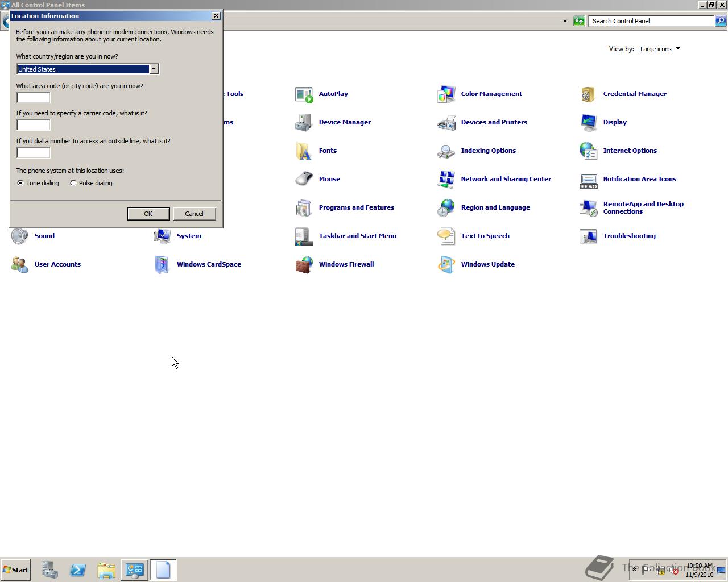Screen dimensions: 728x582
Task: Open the Display monitor icon
Action: click(x=589, y=123)
